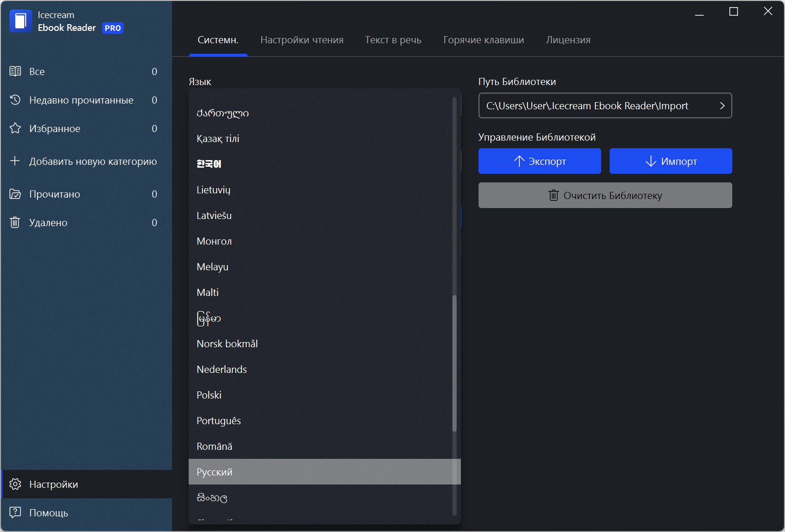This screenshot has height=532, width=785.
Task: Open the Удалено category
Action: point(86,222)
